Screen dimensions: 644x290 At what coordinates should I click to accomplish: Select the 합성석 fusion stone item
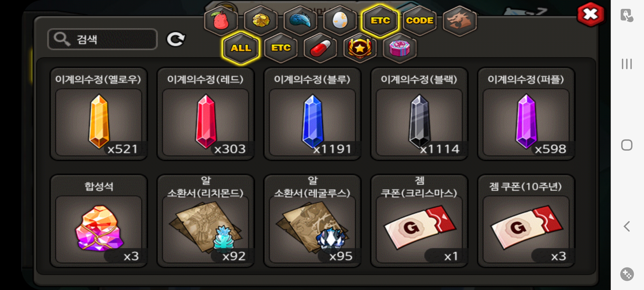coord(99,221)
